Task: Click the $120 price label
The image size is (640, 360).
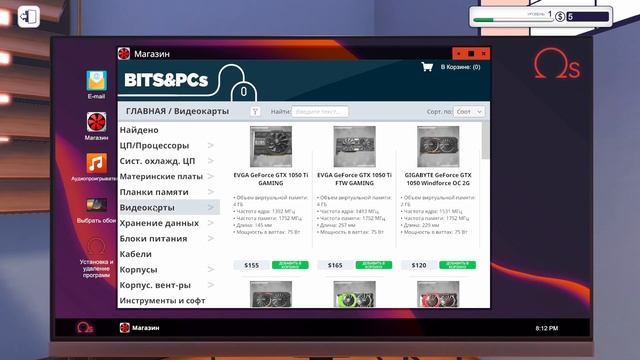Action: tap(419, 265)
